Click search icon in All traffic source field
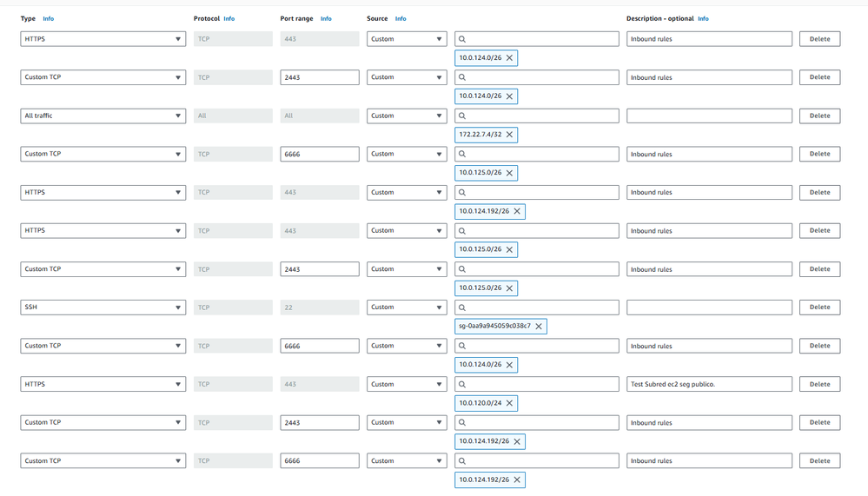The width and height of the screenshot is (868, 496). click(462, 116)
